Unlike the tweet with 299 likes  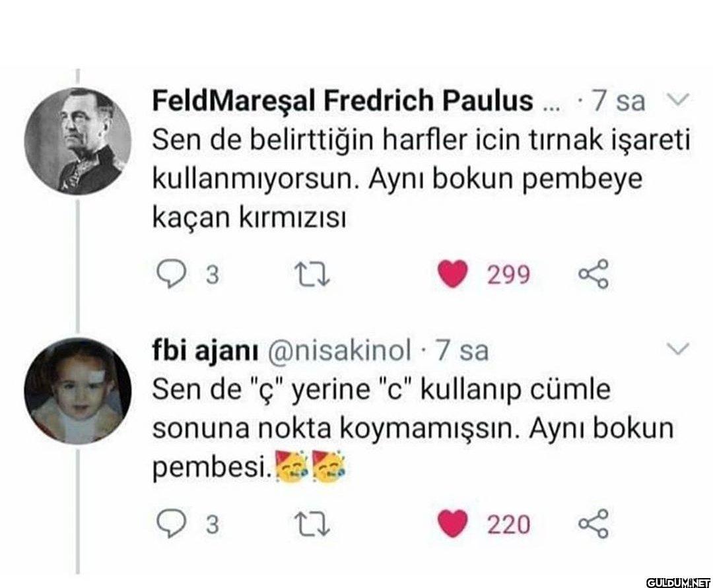[x=452, y=275]
